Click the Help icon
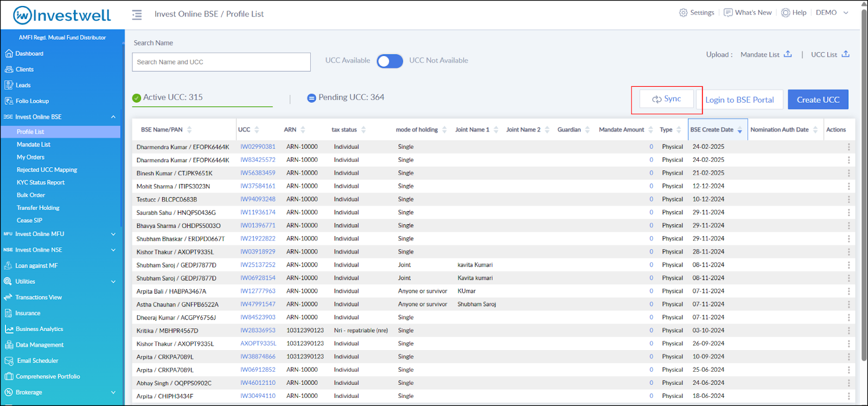The height and width of the screenshot is (406, 868). (785, 12)
